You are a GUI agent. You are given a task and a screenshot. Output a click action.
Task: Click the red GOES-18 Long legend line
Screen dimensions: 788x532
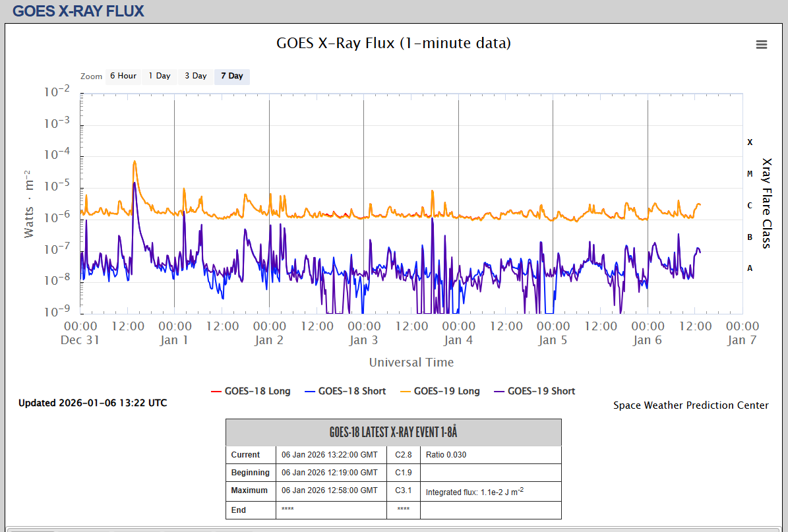pos(216,392)
